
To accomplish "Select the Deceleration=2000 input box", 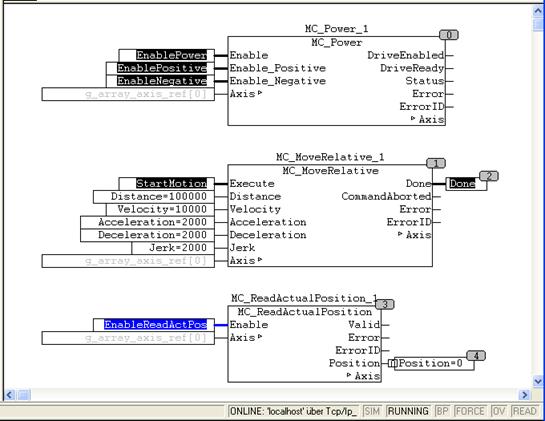I will 147,235.
